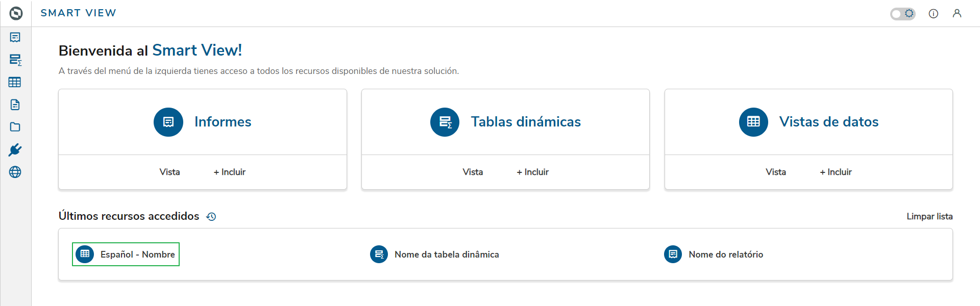This screenshot has width=980, height=306.
Task: Click + Incluir under Informes
Action: point(230,172)
